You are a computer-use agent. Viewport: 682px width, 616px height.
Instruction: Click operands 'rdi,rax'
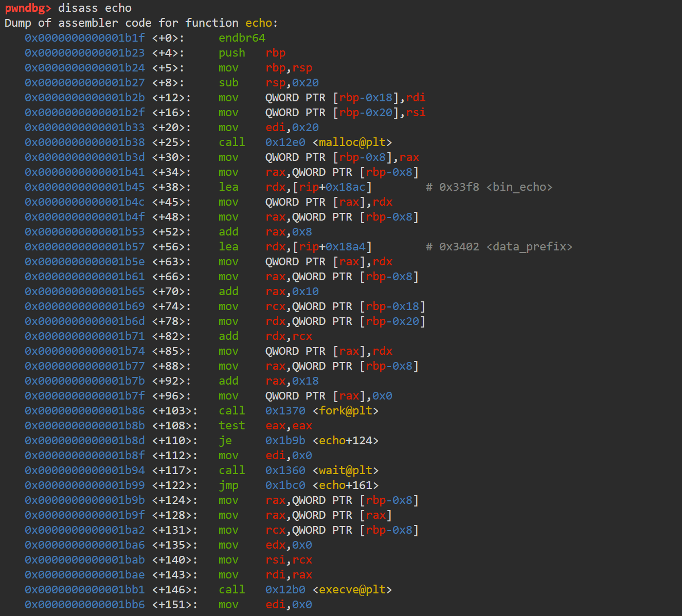[x=289, y=575]
